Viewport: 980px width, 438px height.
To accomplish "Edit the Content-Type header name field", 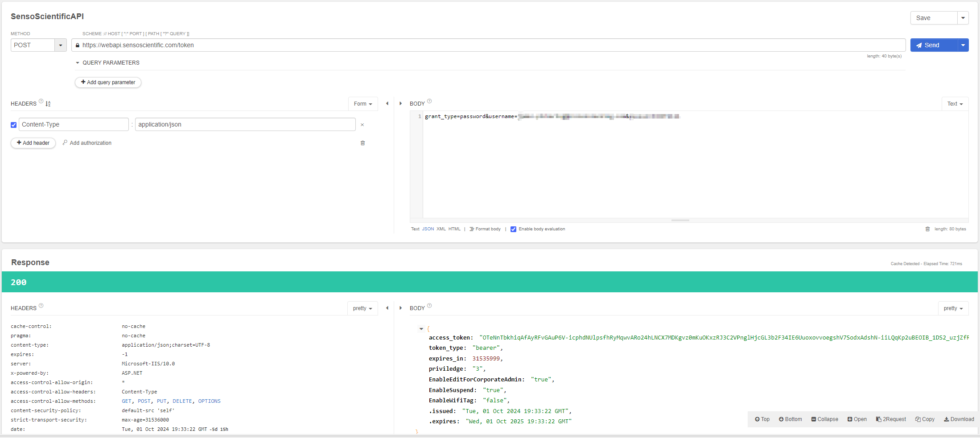I will [x=74, y=124].
